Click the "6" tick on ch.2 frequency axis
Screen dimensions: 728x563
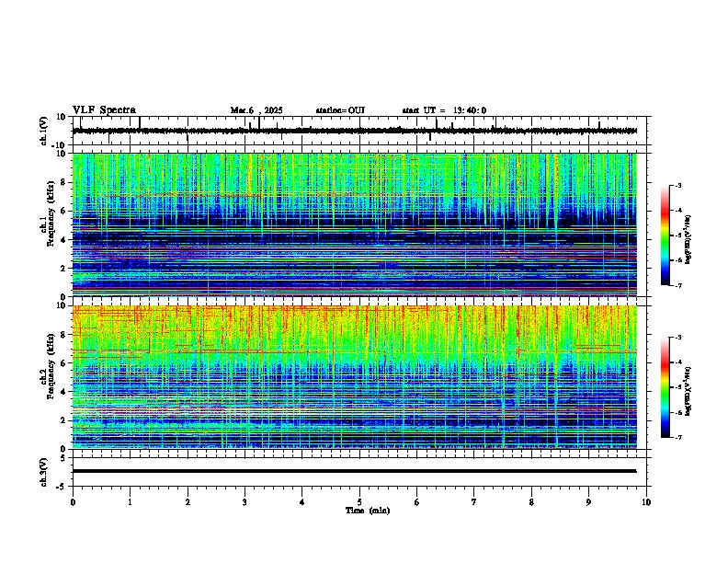tap(64, 362)
